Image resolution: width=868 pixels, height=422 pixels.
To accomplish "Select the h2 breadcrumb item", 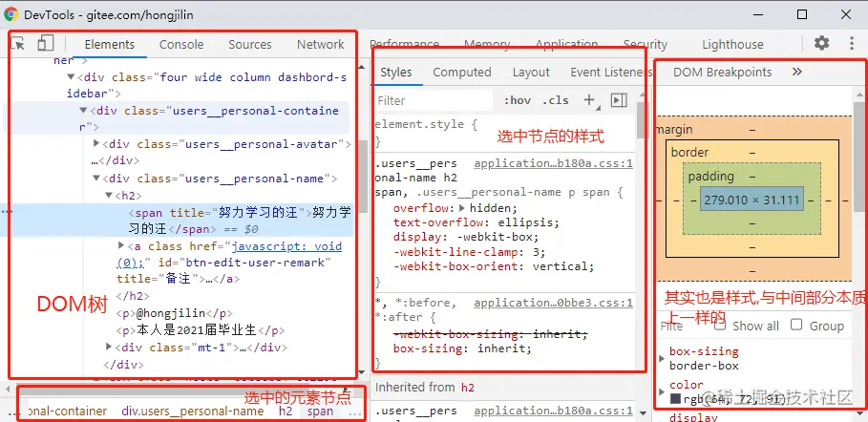I will pos(286,411).
